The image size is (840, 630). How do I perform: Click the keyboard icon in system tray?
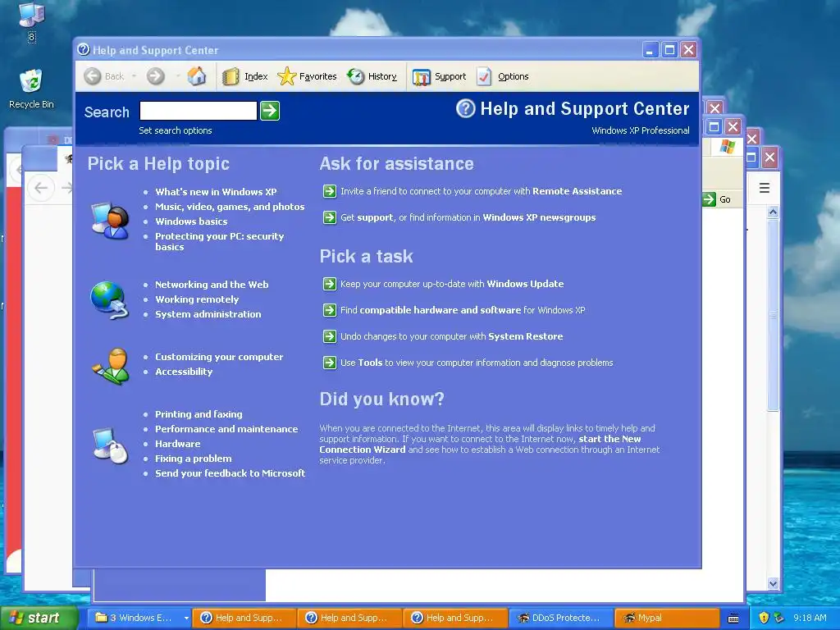point(733,619)
